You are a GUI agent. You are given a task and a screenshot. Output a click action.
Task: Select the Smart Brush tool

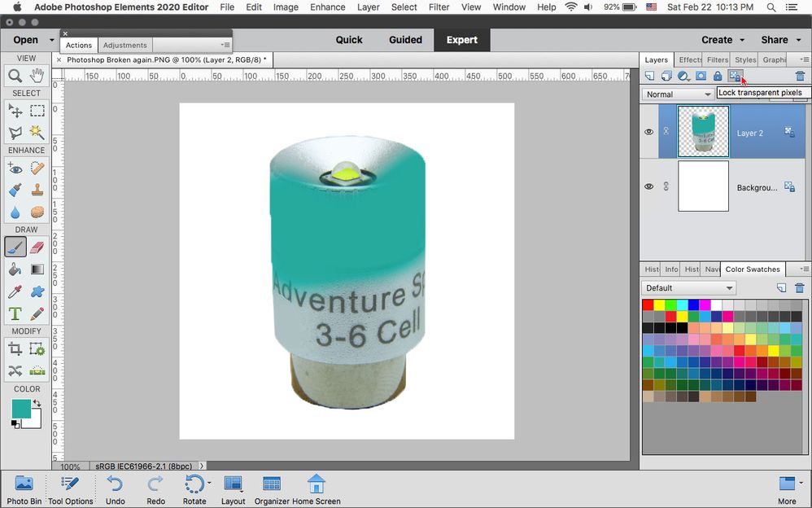click(15, 190)
